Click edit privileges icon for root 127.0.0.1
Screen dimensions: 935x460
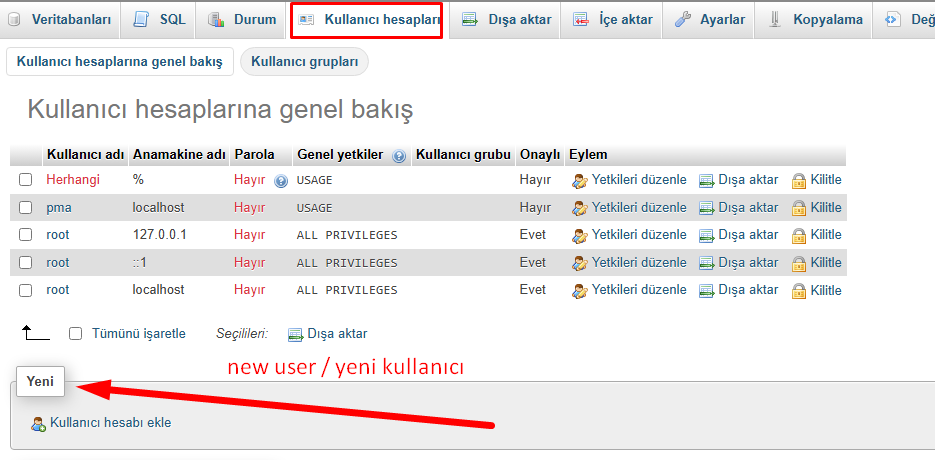click(580, 236)
